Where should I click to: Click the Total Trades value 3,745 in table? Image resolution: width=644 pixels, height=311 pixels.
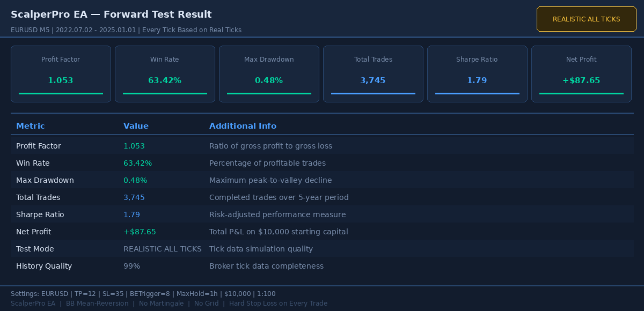click(x=134, y=197)
